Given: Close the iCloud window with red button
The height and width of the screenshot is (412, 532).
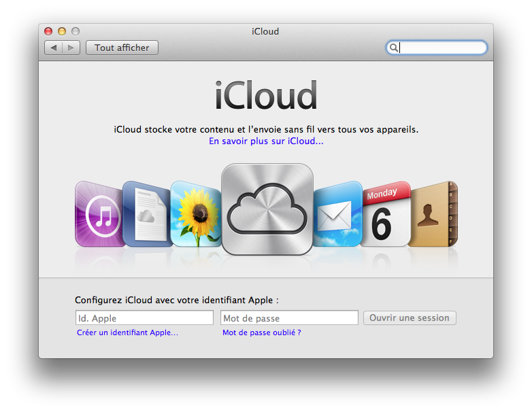Looking at the screenshot, I should pyautogui.click(x=48, y=31).
